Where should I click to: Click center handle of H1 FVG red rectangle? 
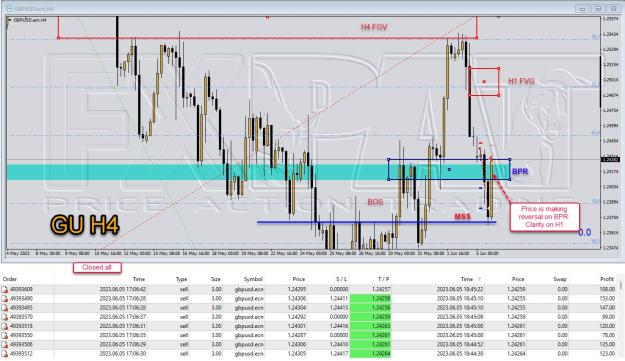[484, 82]
